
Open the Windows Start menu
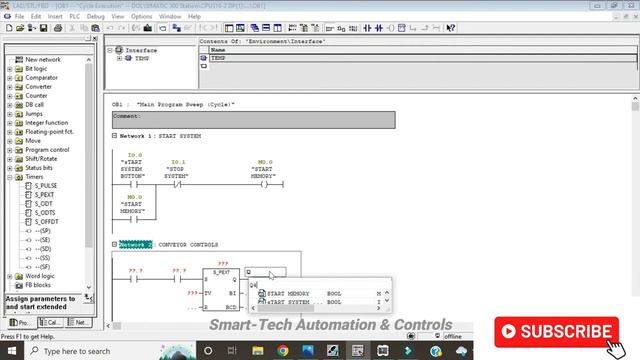pos(12,351)
